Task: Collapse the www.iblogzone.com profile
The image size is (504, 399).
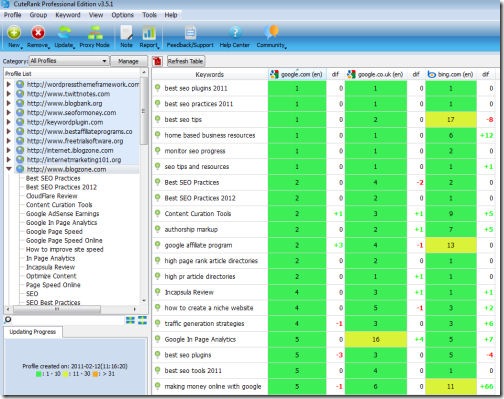Action: [9, 169]
